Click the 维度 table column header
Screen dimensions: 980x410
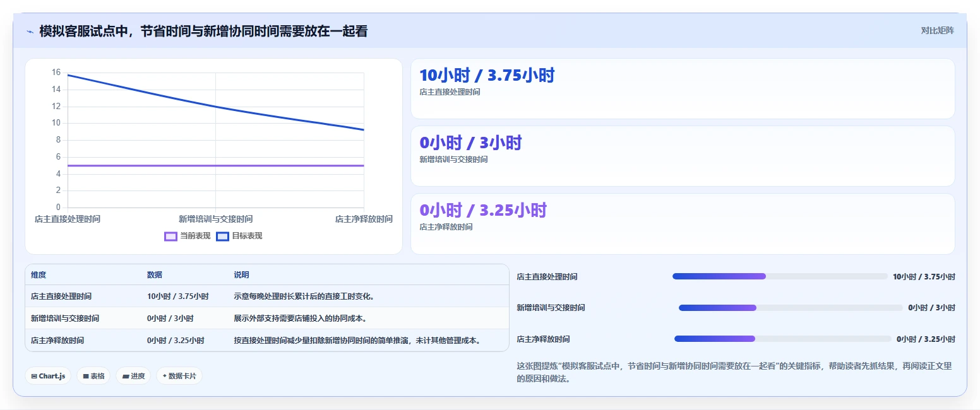(39, 275)
